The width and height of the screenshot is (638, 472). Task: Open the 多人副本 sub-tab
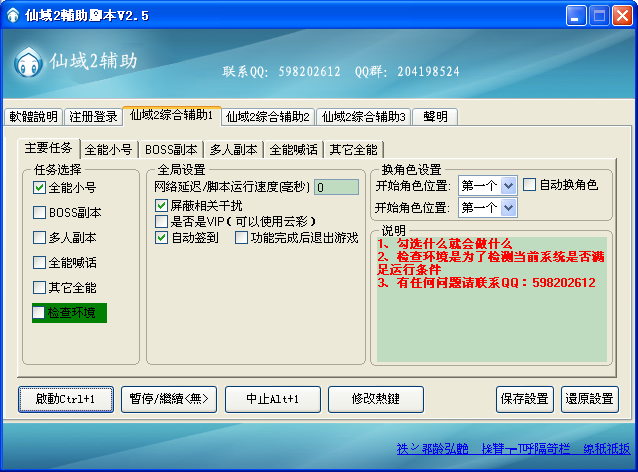234,150
